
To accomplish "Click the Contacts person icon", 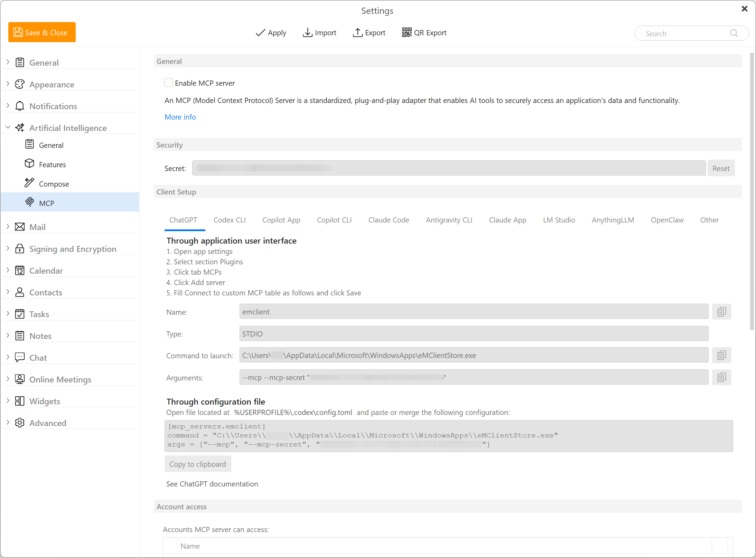I will click(20, 292).
